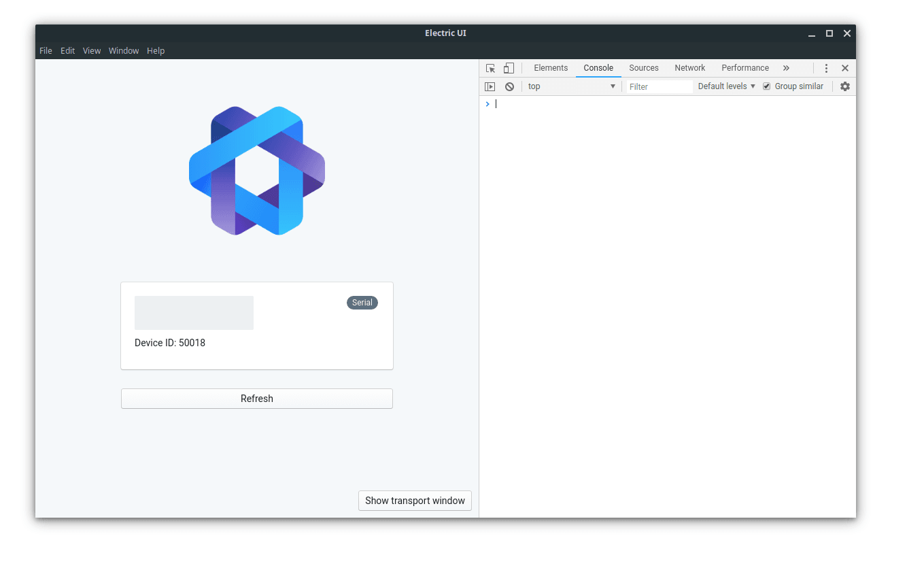Select the Serial device card

tap(257, 326)
